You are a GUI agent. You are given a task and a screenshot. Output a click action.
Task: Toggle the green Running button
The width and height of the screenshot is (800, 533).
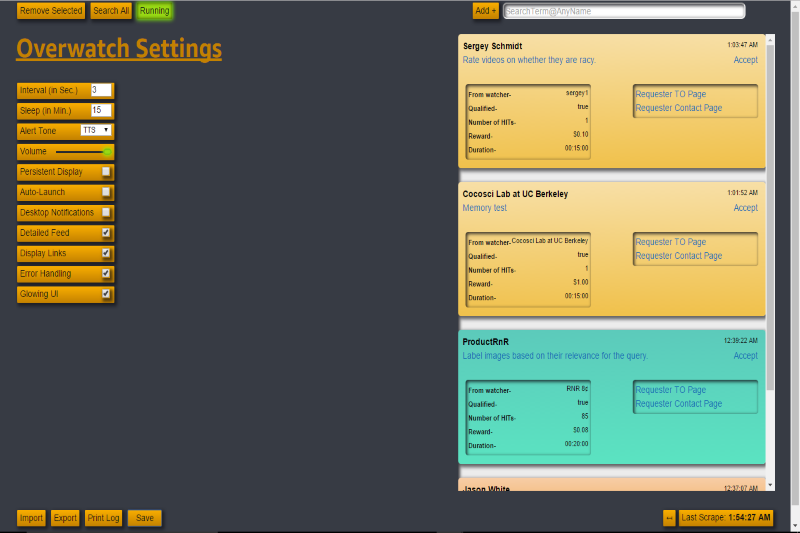[154, 11]
